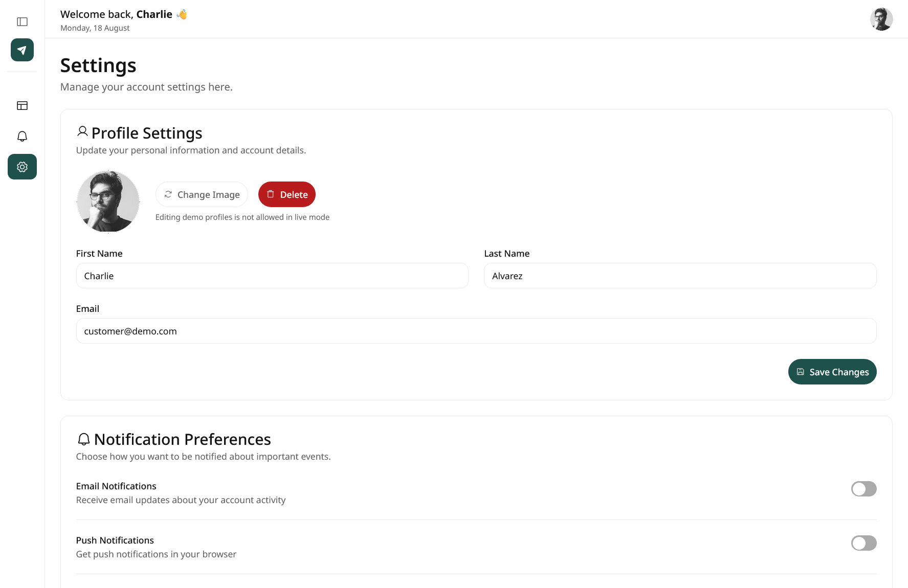
Task: Click the Notification Preferences bell icon
Action: pyautogui.click(x=83, y=439)
